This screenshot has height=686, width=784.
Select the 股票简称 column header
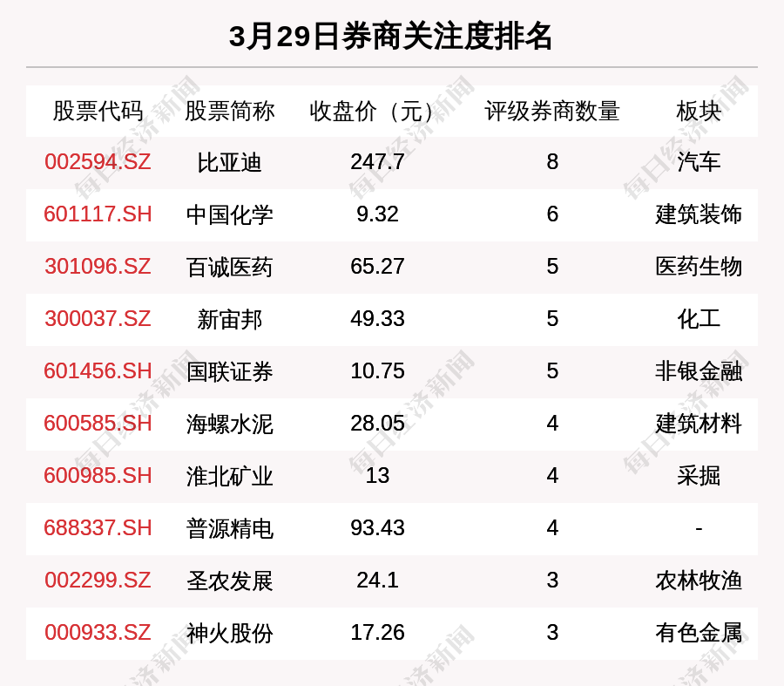tap(229, 111)
